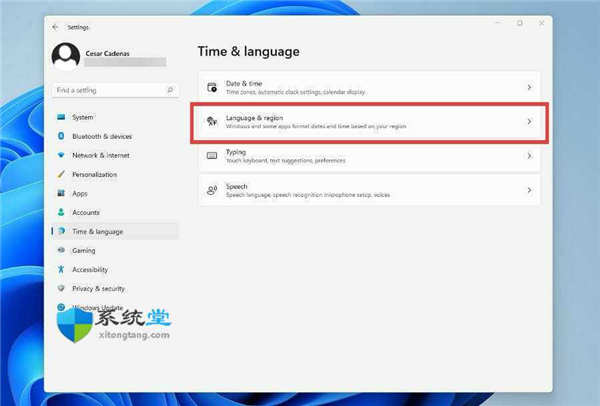Select the System monitor icon
Screen dimensions: 600x406
(x=61, y=117)
